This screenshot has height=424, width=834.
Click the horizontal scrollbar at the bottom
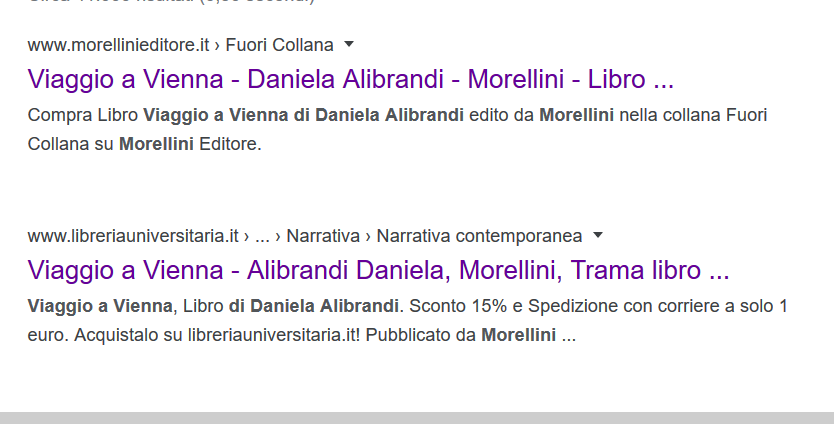417,417
